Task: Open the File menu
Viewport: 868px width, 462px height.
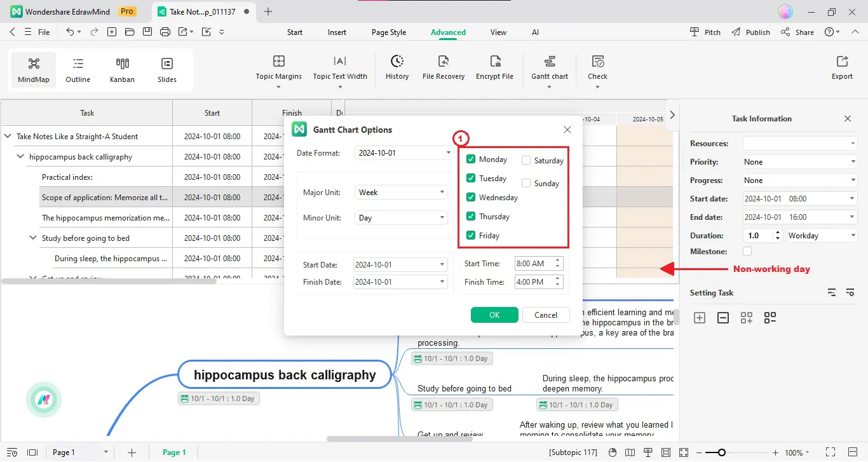Action: point(44,32)
